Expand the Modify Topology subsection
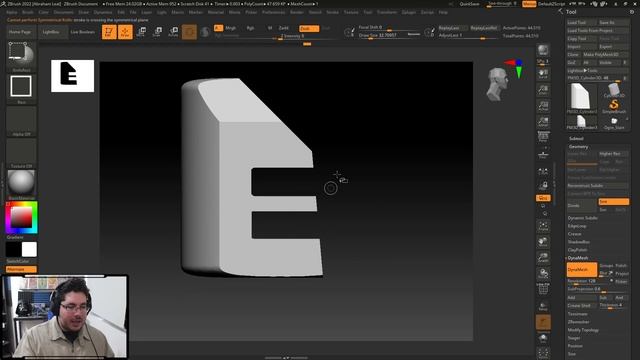 [583, 330]
